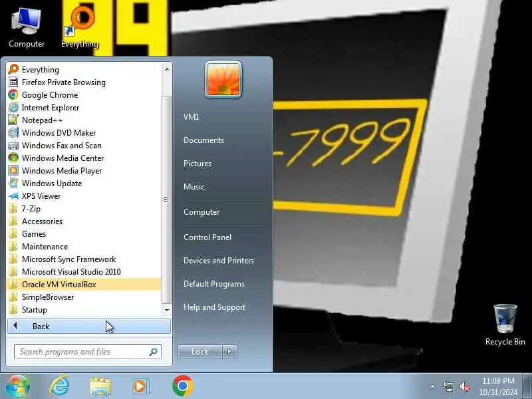Viewport: 532px width, 399px height.
Task: Launch Windows Media Center
Action: point(84,158)
